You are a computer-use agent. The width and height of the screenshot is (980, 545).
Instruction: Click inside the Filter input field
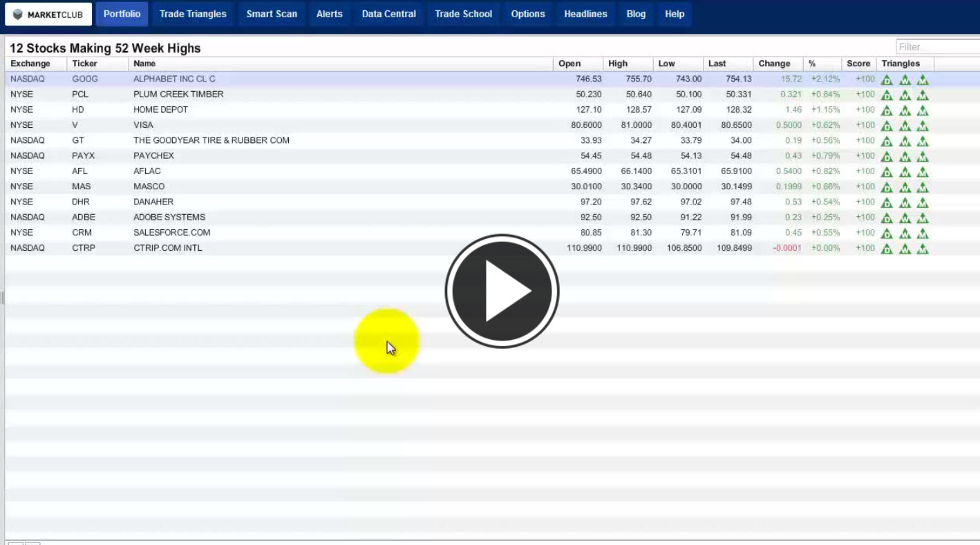point(938,47)
